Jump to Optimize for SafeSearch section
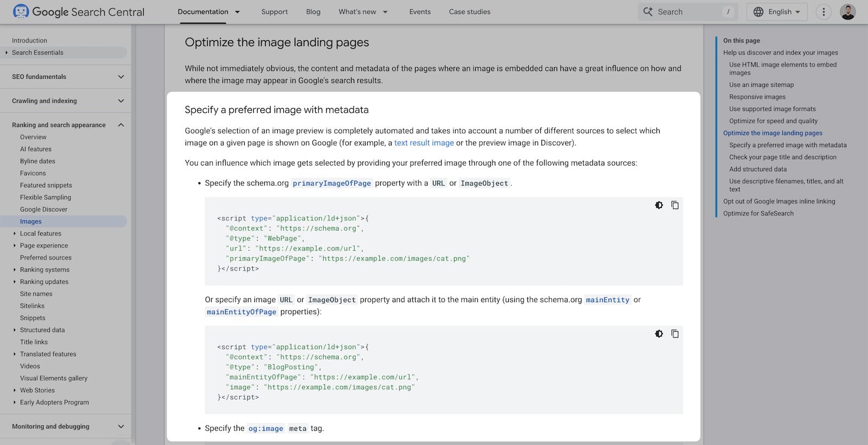Screen dimensions: 868x445 click(758, 213)
